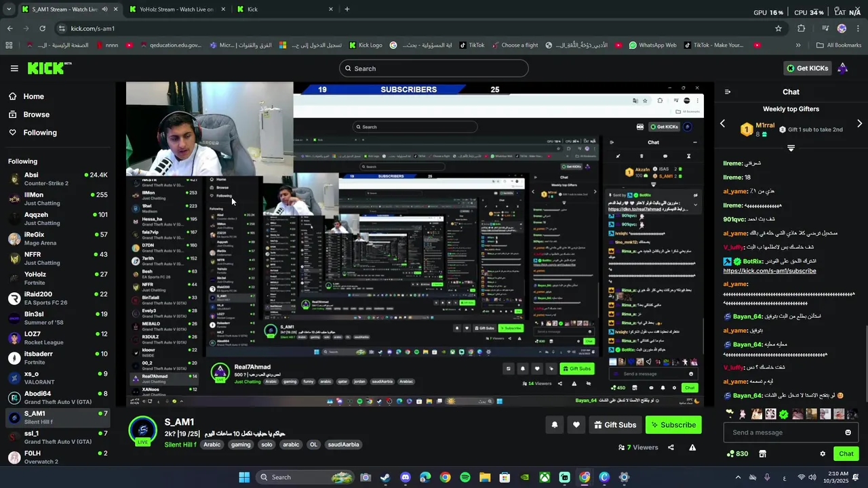This screenshot has width=868, height=488.
Task: Click the M1rral top gifter entry
Action: point(757,129)
